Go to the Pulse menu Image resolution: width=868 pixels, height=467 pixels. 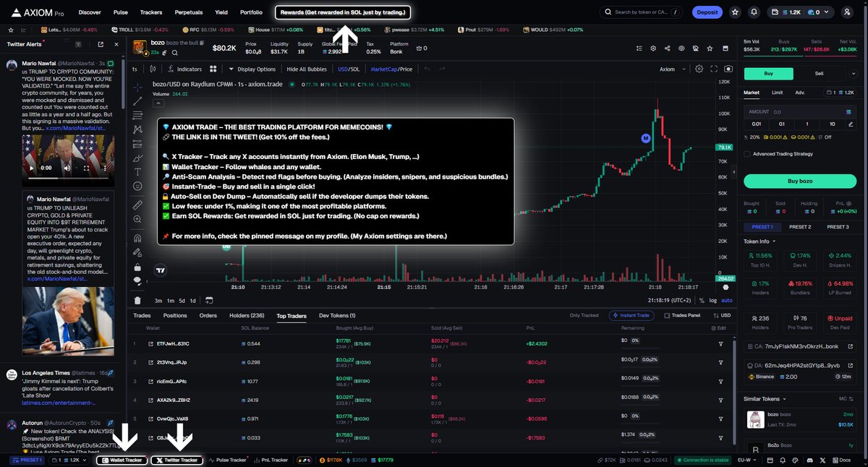(x=121, y=12)
